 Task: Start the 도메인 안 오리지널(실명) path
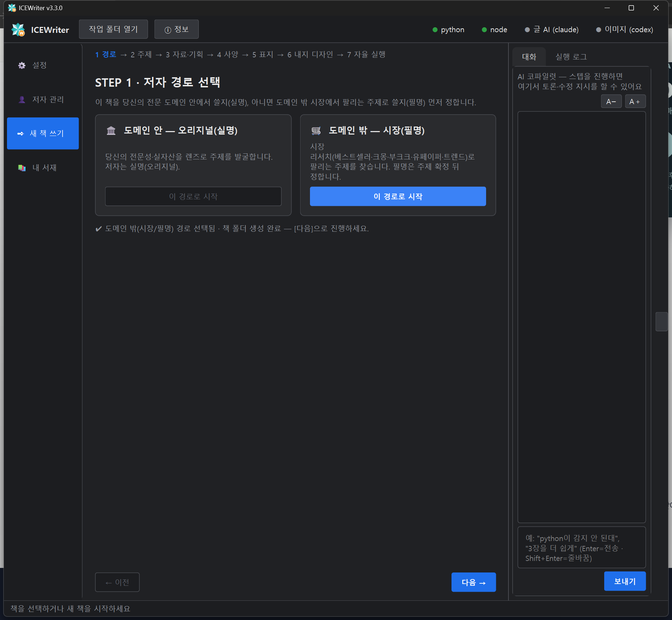193,196
